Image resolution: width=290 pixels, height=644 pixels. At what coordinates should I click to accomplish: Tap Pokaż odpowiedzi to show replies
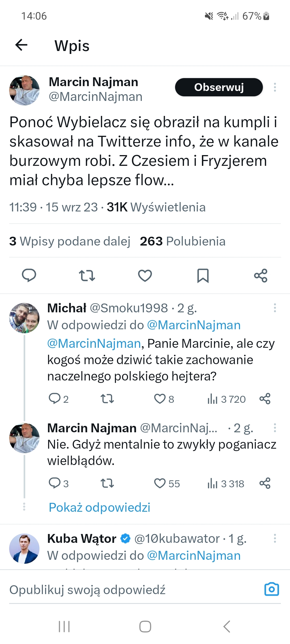(x=99, y=507)
